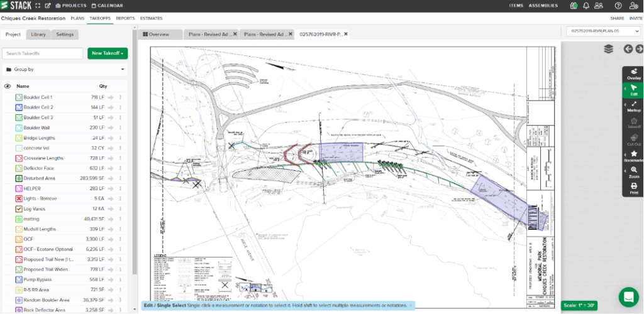Open the plan sheet selector dropdown

pyautogui.click(x=603, y=31)
